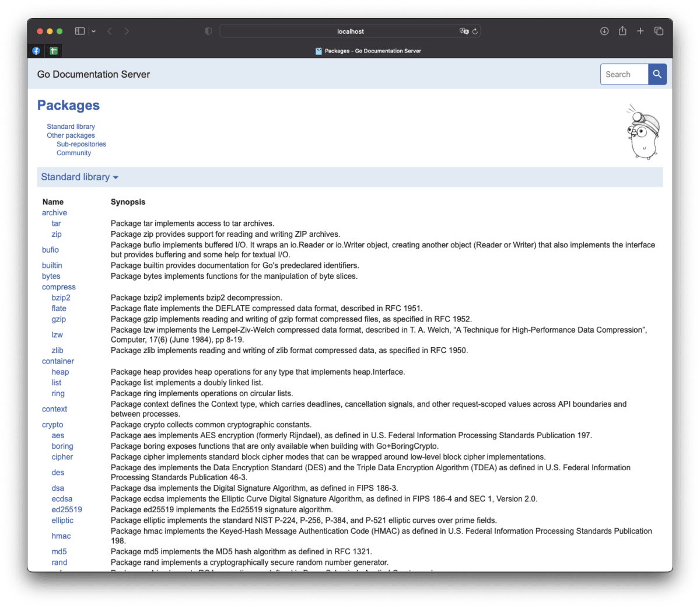The width and height of the screenshot is (700, 608).
Task: Open the dsa package
Action: (x=58, y=488)
